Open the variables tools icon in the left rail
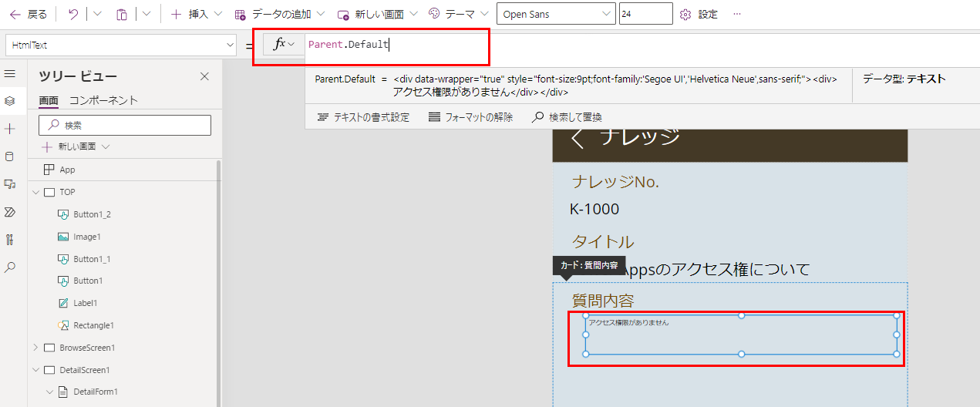Image resolution: width=980 pixels, height=407 pixels. 10,240
